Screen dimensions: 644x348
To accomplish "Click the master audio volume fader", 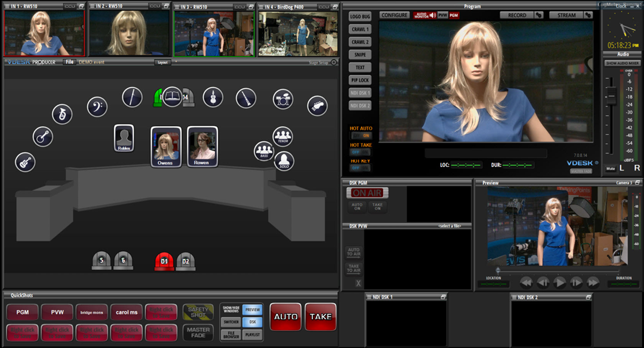I will point(611,95).
